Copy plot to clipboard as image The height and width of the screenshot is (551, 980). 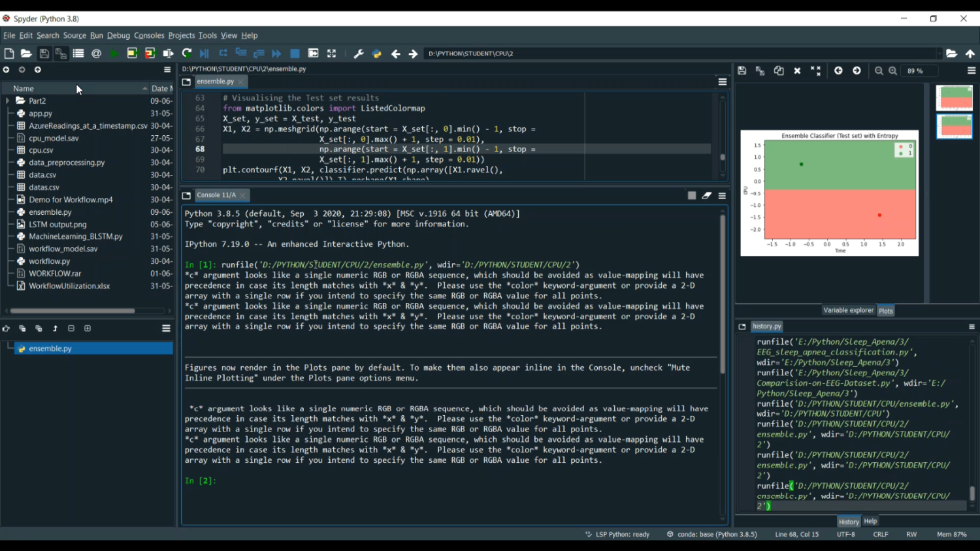[779, 71]
